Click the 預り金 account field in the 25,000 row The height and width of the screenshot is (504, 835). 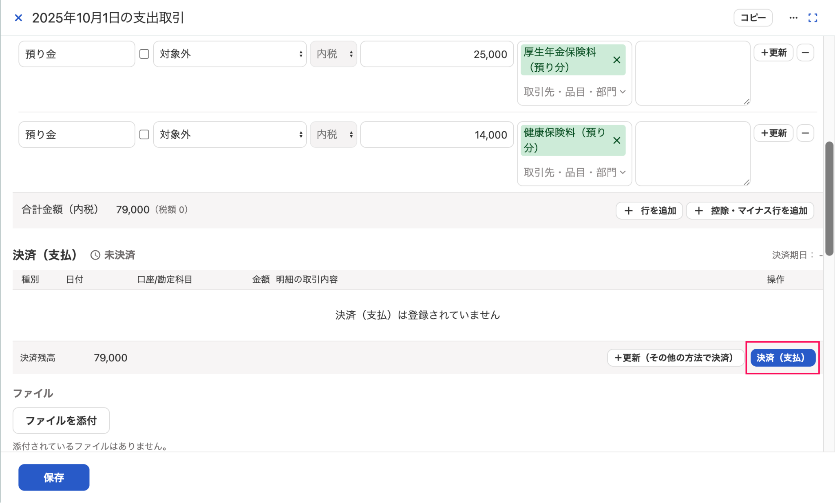(77, 54)
